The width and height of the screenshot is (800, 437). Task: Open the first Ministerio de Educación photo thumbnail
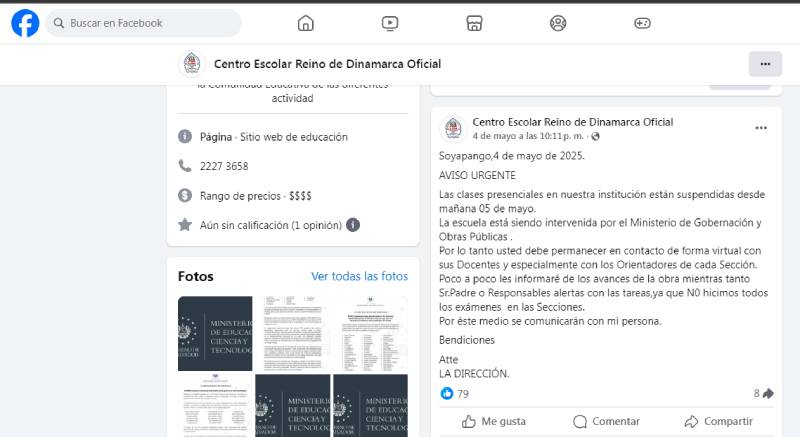[x=215, y=333]
